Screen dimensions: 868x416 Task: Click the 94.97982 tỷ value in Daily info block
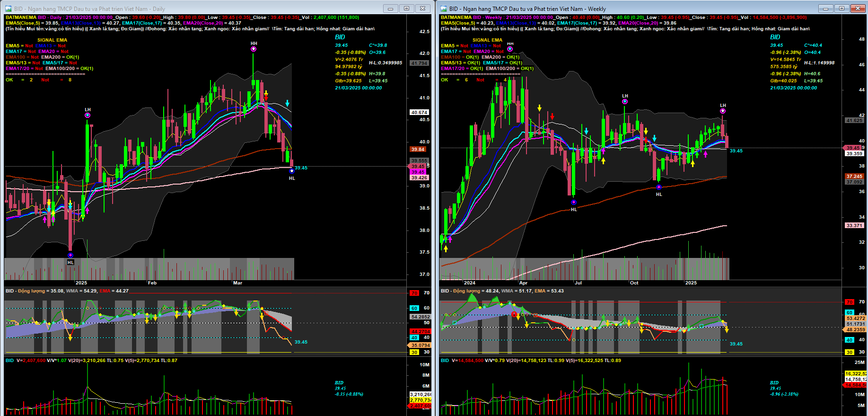coord(349,67)
